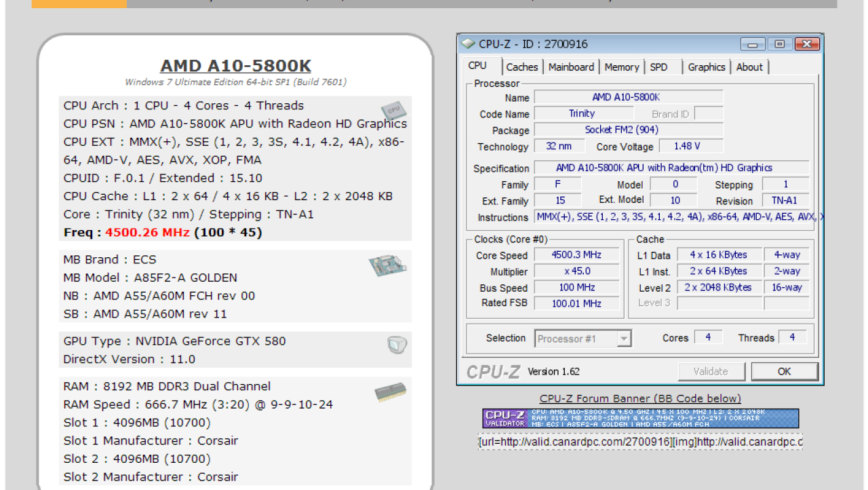868x490 pixels.
Task: Open the Memory tab
Action: point(621,67)
